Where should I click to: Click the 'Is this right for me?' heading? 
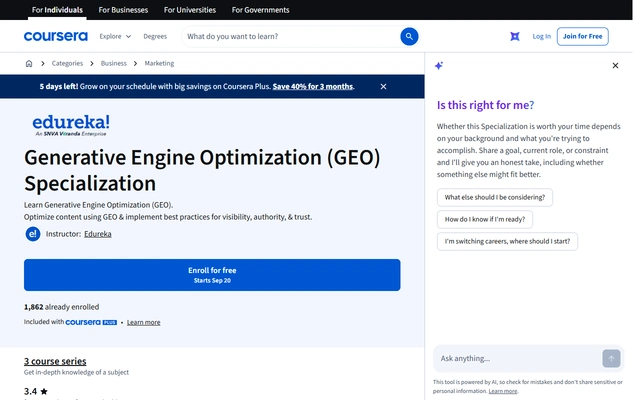485,105
